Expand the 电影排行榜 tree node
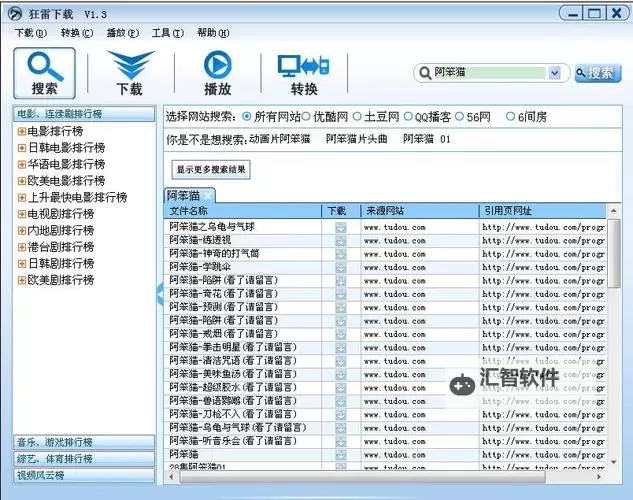633x500 pixels. pos(22,131)
